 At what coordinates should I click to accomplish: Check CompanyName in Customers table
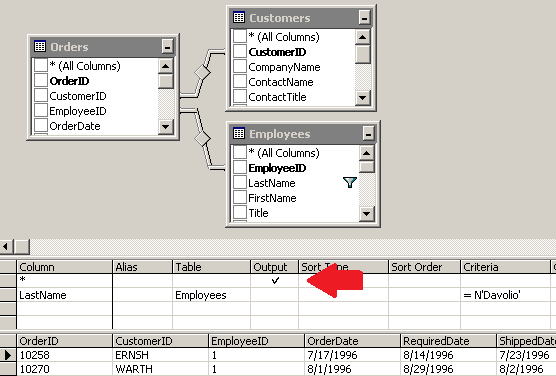click(240, 67)
